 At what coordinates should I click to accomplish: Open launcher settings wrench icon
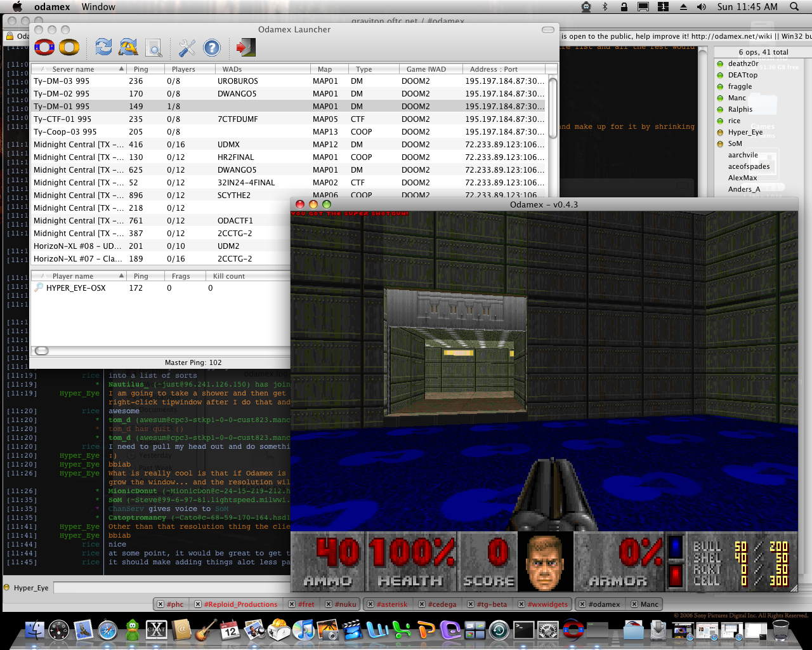pos(187,48)
